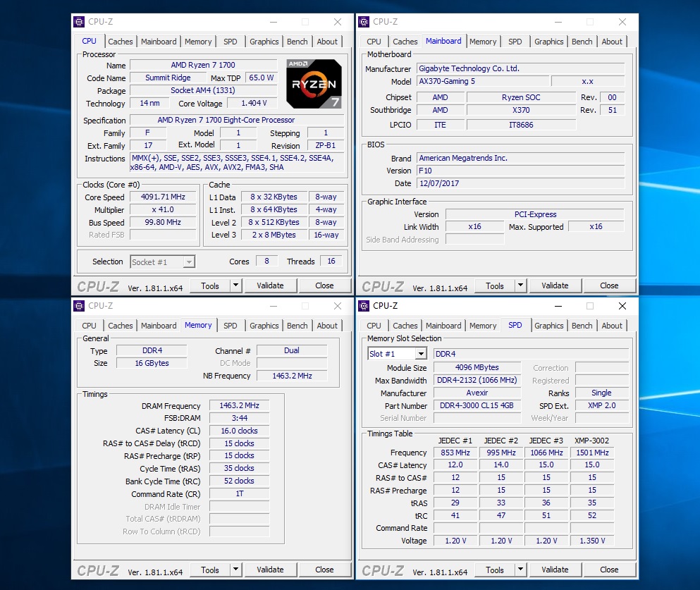Image resolution: width=700 pixels, height=590 pixels.
Task: Click Tools button in the CPU window
Action: tap(210, 285)
